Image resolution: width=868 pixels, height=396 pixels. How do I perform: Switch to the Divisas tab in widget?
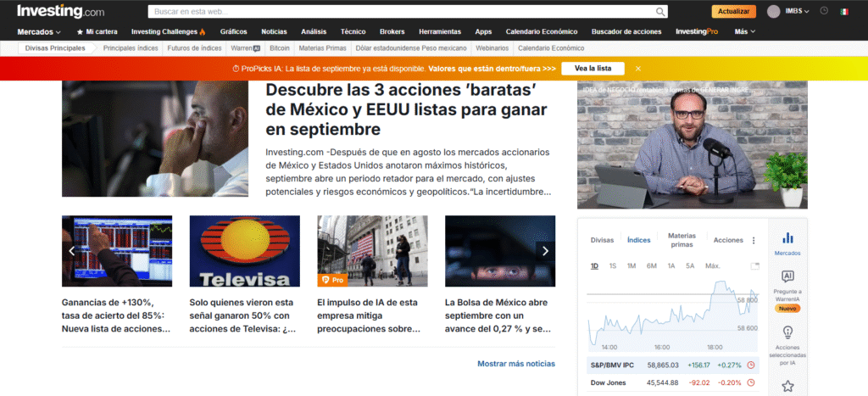pyautogui.click(x=602, y=240)
